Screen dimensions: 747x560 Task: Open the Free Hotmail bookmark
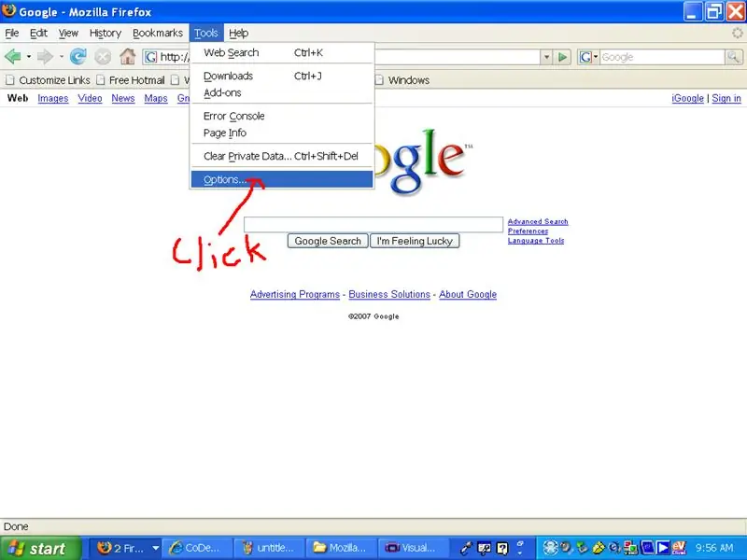tap(131, 80)
